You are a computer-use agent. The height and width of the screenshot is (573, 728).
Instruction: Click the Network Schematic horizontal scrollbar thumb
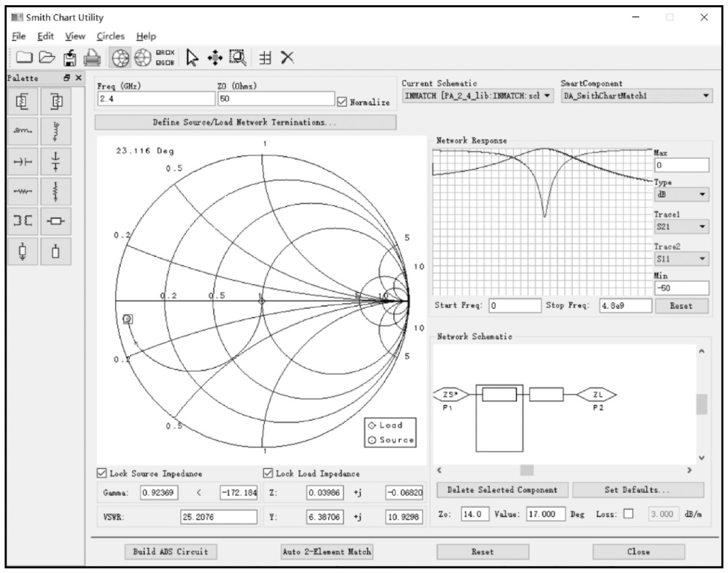tap(527, 470)
